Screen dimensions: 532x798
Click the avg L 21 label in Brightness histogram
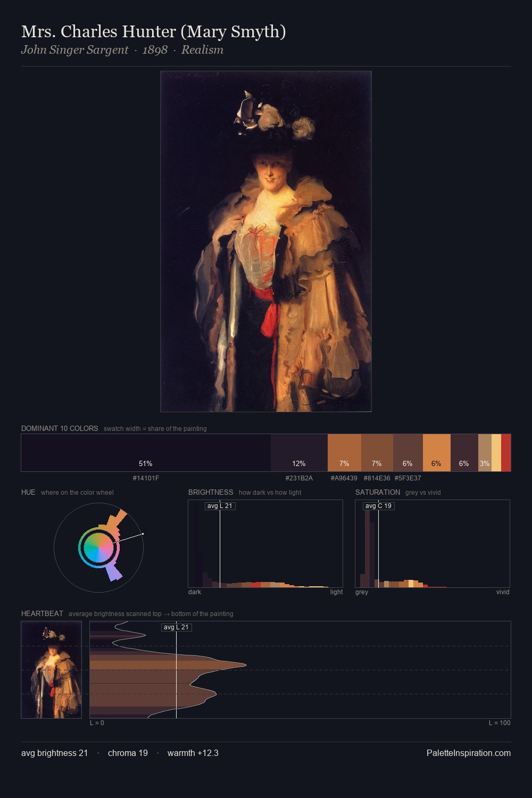pyautogui.click(x=220, y=506)
